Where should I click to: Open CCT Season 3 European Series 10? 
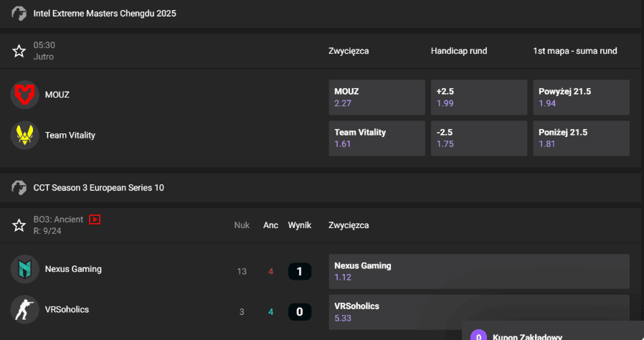pos(98,188)
